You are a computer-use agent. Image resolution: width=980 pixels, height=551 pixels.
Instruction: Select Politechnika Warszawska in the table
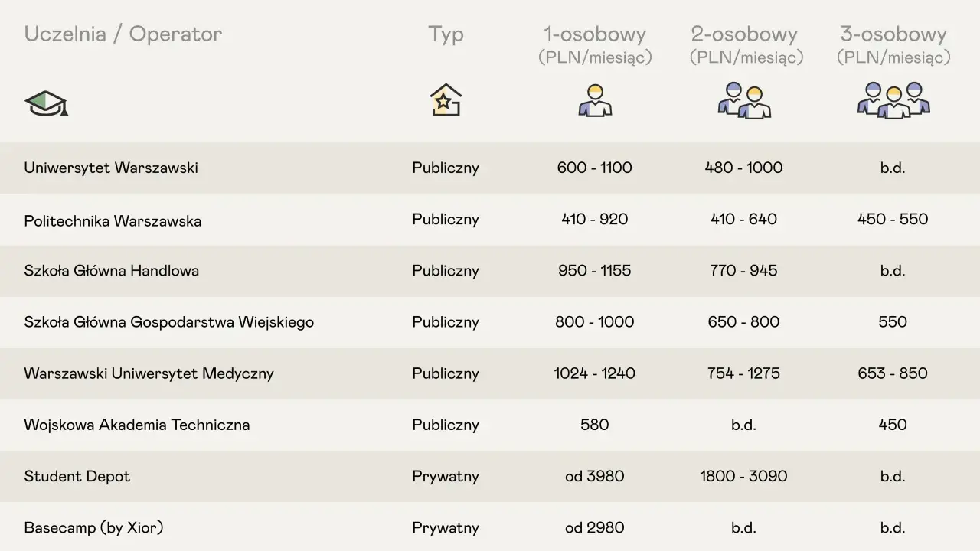click(113, 221)
